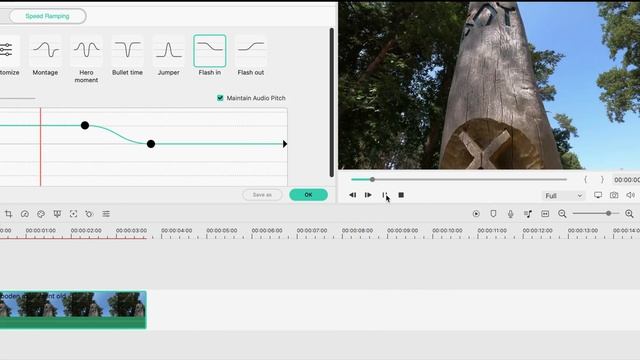Click the preview volume speaker icon
The width and height of the screenshot is (640, 360).
[631, 195]
